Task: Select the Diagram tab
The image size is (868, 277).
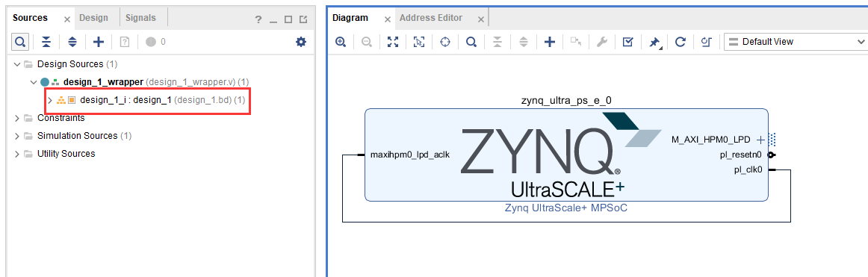Action: (x=350, y=18)
